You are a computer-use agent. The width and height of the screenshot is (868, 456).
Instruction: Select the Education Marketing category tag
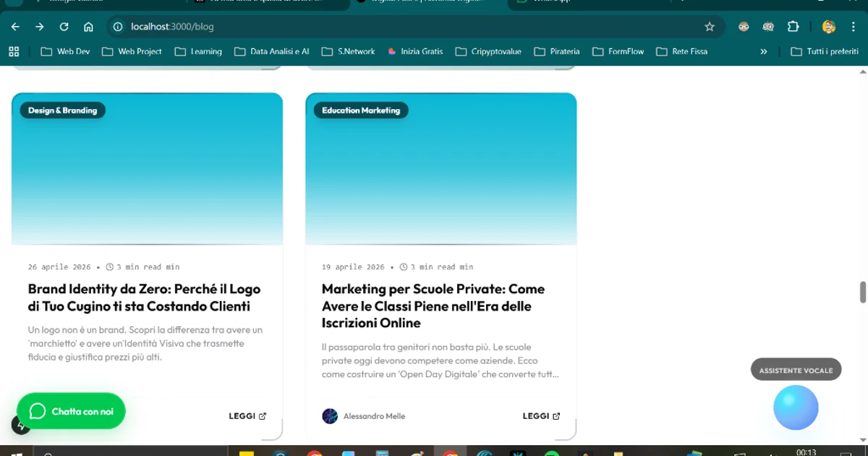click(360, 110)
